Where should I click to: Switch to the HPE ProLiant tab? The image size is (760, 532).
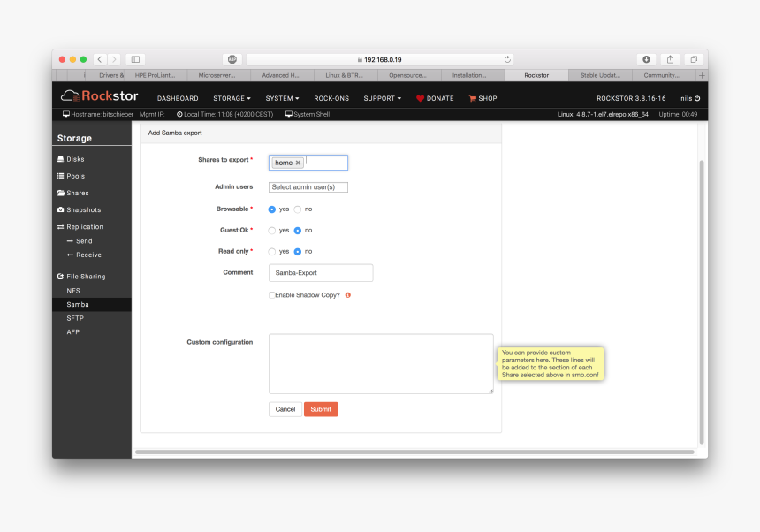(155, 75)
